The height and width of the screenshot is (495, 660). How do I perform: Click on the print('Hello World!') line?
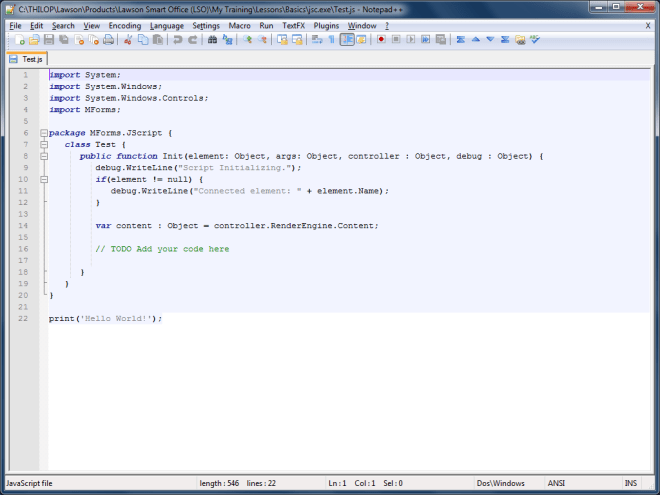[x=105, y=318]
